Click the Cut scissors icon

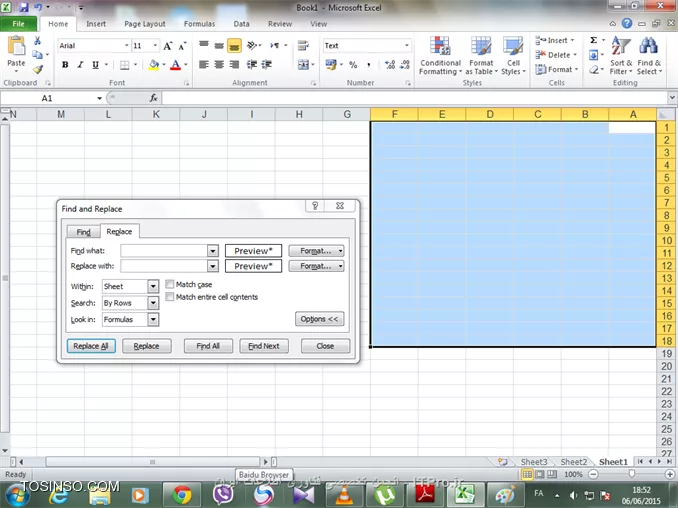[38, 41]
